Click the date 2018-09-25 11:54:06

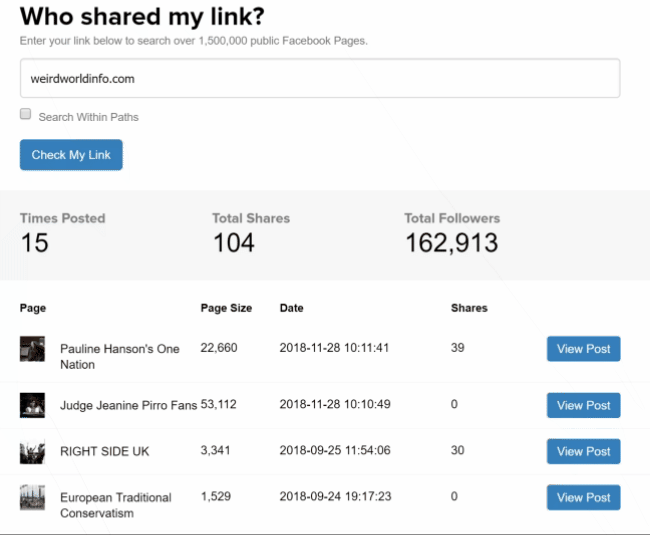point(335,450)
